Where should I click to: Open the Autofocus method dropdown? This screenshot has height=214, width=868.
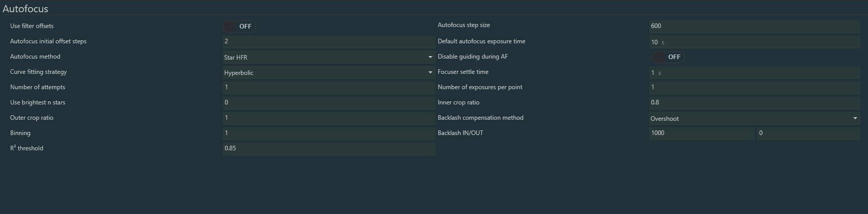(x=328, y=58)
